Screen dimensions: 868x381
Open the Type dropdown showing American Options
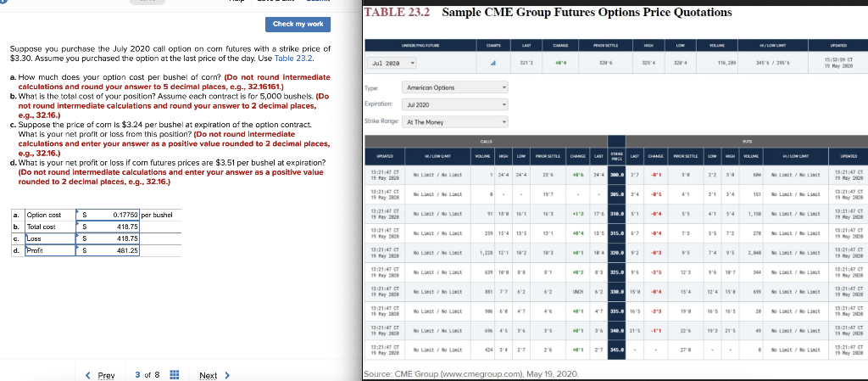pyautogui.click(x=455, y=87)
